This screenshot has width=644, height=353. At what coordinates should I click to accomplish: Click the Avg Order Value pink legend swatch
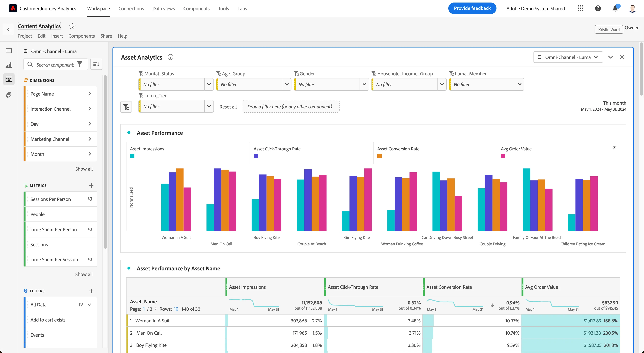pyautogui.click(x=503, y=156)
